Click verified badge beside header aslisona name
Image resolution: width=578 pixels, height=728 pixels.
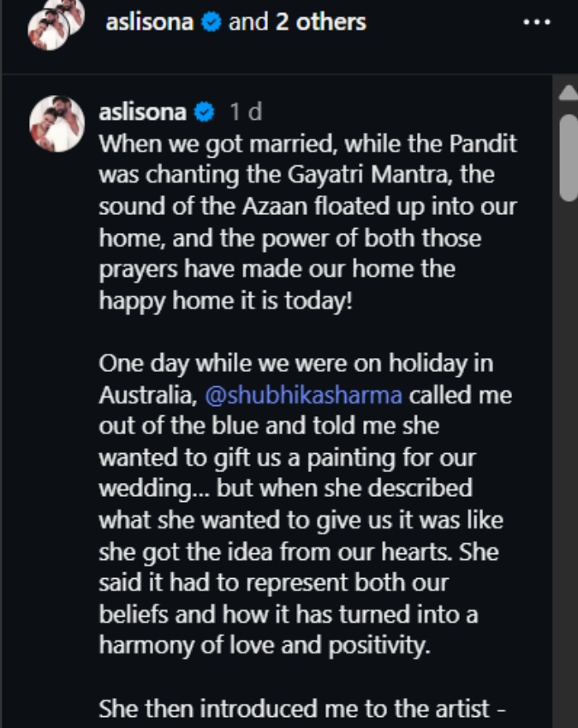pyautogui.click(x=212, y=21)
